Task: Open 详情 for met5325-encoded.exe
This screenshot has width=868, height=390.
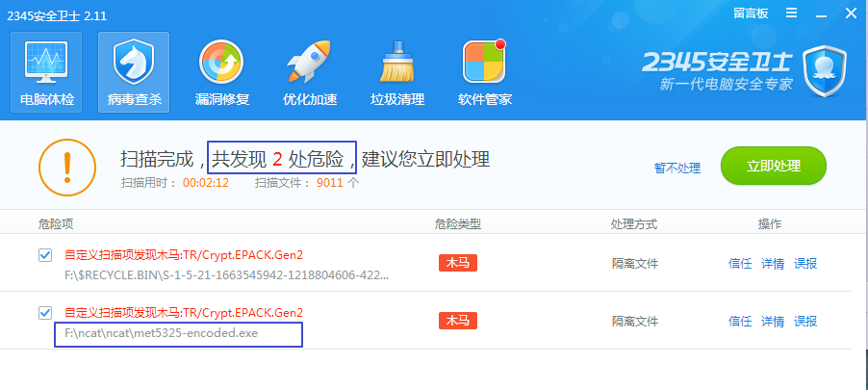Action: pyautogui.click(x=773, y=322)
